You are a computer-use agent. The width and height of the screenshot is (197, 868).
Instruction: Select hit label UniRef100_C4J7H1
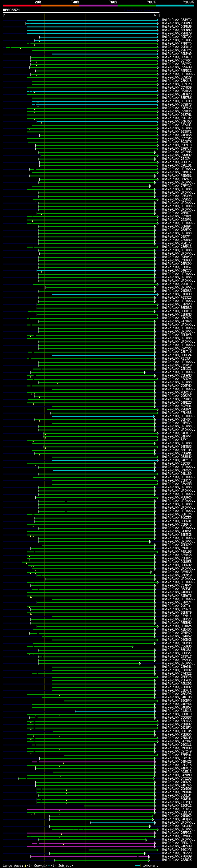tap(177, 115)
